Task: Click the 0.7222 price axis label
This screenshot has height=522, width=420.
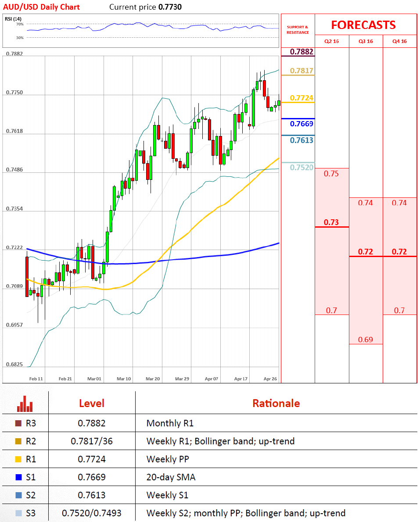Action: (14, 247)
